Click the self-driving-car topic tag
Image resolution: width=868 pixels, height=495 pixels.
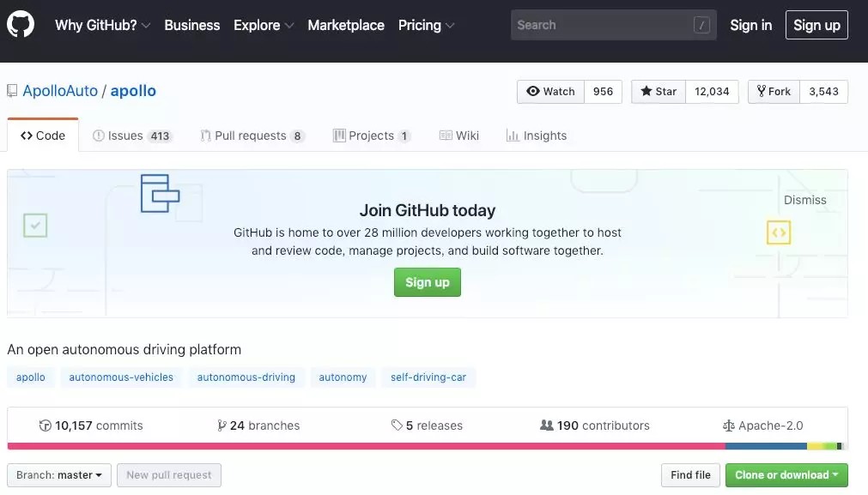(428, 377)
